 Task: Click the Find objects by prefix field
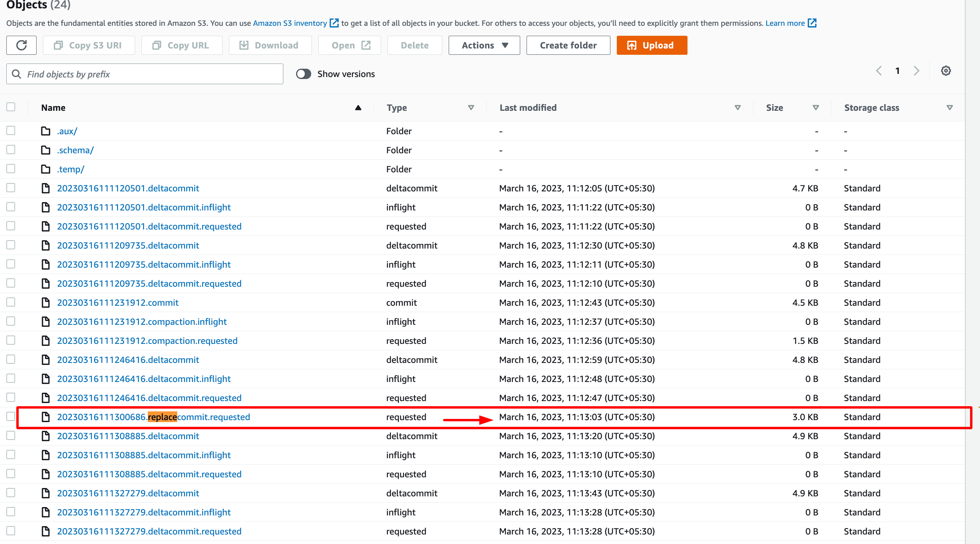coord(151,74)
